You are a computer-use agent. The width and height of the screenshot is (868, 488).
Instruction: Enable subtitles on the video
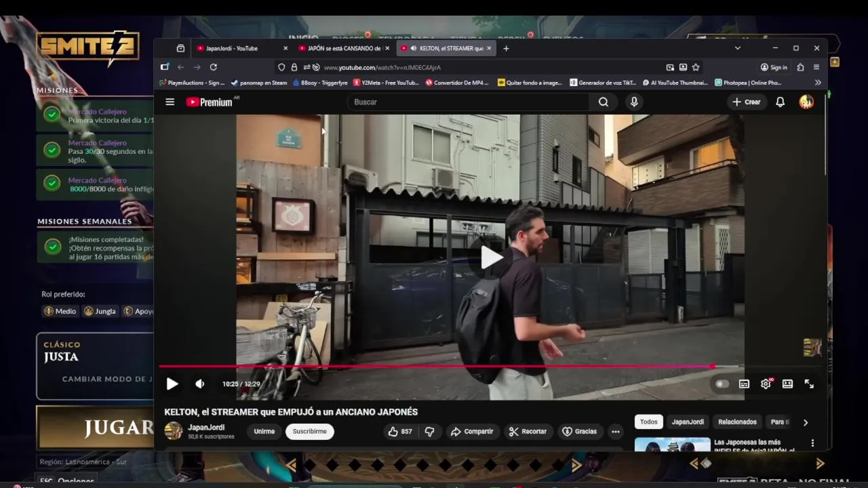tap(744, 384)
